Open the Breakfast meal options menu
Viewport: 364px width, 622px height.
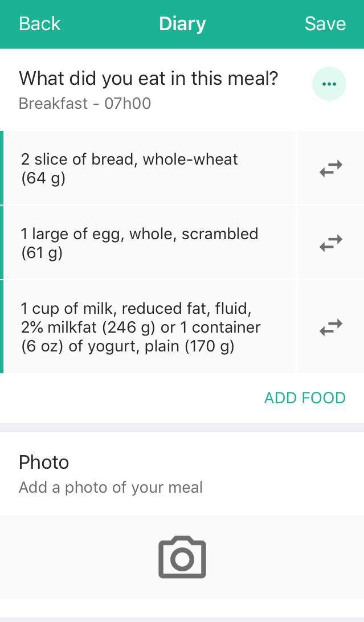point(329,83)
